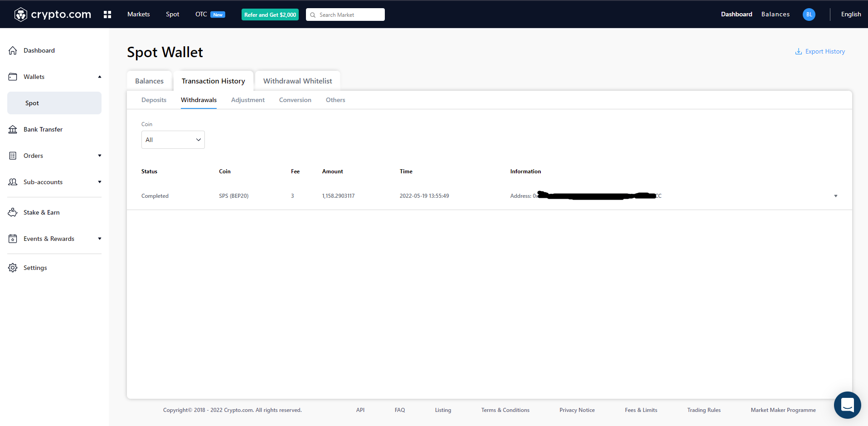This screenshot has width=868, height=426.
Task: Click the Completed status cell
Action: pyautogui.click(x=155, y=196)
